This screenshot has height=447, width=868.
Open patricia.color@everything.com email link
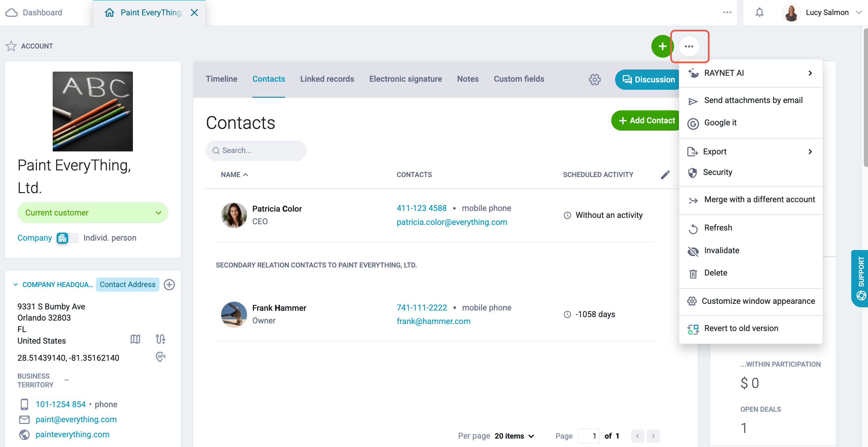click(x=452, y=222)
